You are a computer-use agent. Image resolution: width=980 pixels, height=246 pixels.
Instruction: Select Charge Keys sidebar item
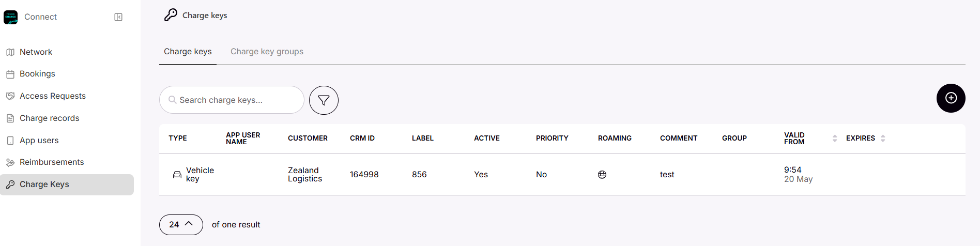tap(67, 185)
